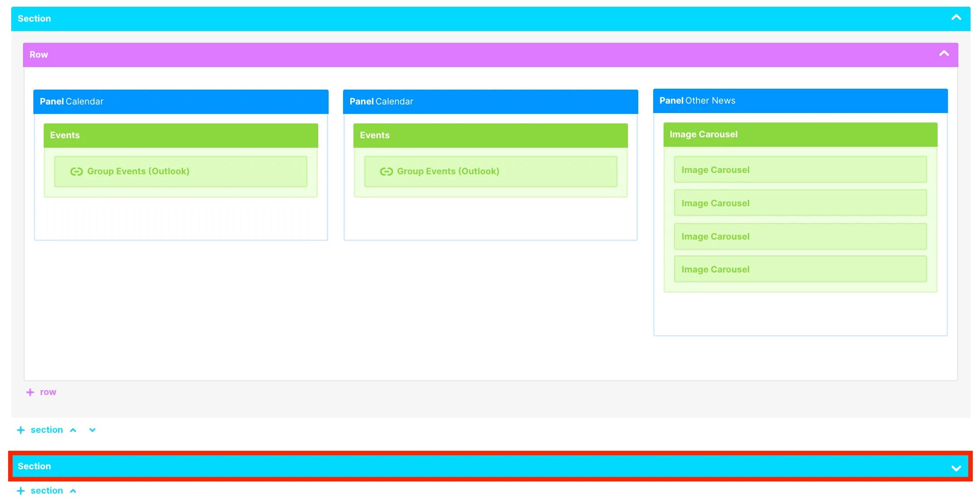Select the last Image Carousel item
Screen dimensions: 980x499
pos(800,269)
